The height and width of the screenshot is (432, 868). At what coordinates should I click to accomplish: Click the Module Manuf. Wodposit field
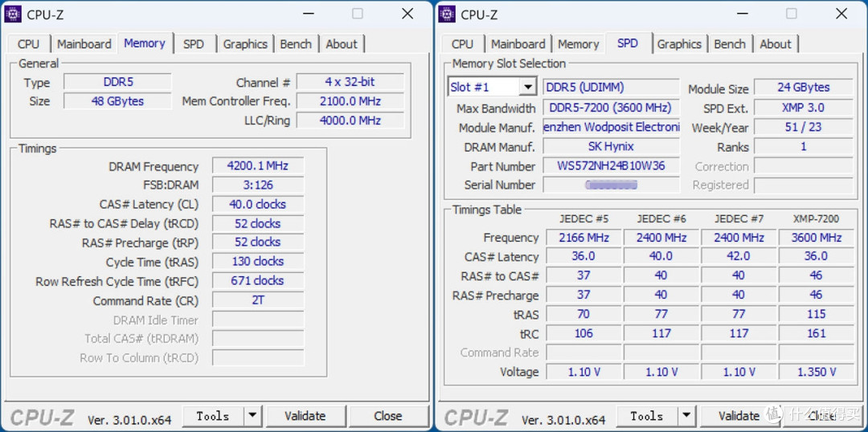click(611, 127)
